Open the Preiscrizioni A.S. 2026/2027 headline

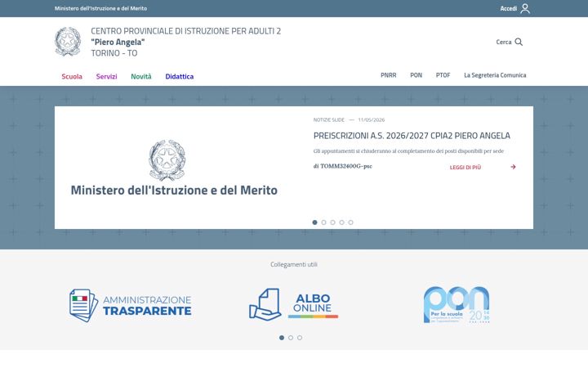(x=412, y=136)
